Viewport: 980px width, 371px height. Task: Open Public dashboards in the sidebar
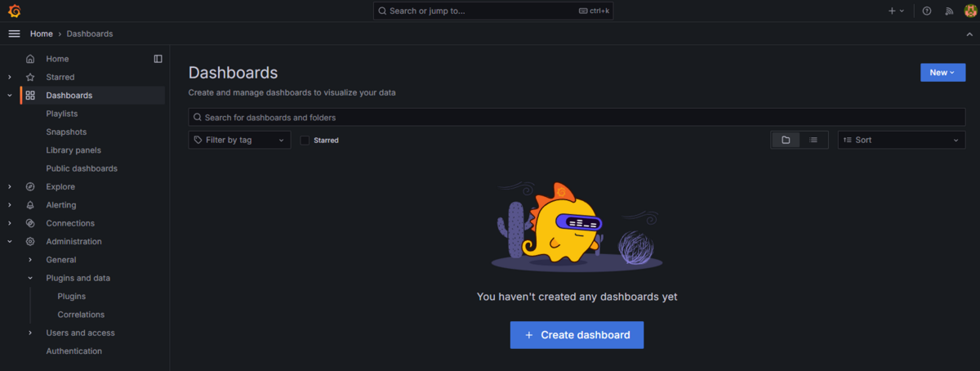82,168
